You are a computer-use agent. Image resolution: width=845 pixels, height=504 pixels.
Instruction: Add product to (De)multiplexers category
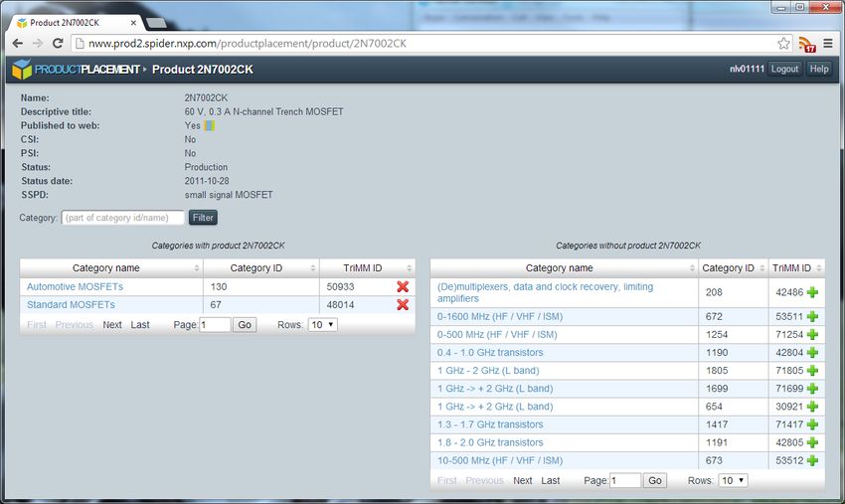click(x=812, y=292)
